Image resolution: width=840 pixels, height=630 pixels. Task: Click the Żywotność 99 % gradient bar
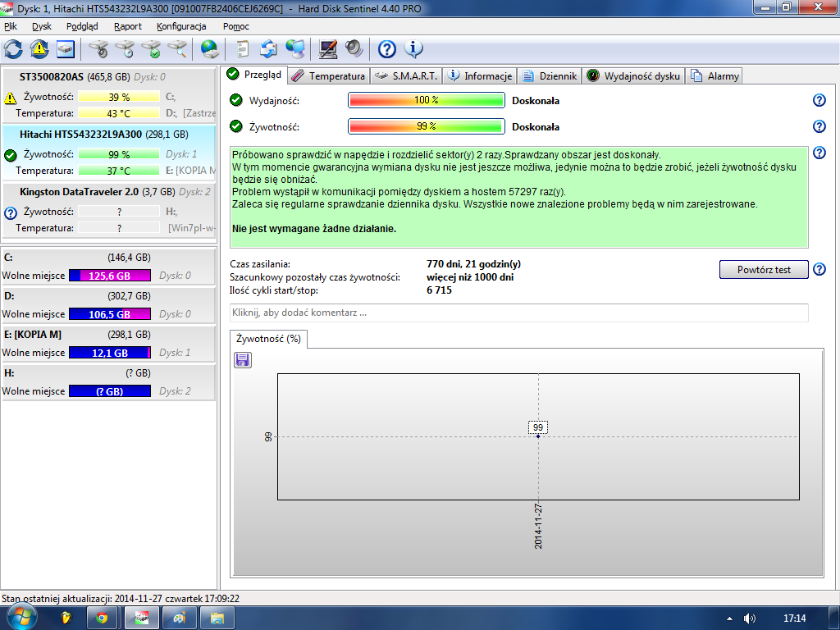pos(427,126)
